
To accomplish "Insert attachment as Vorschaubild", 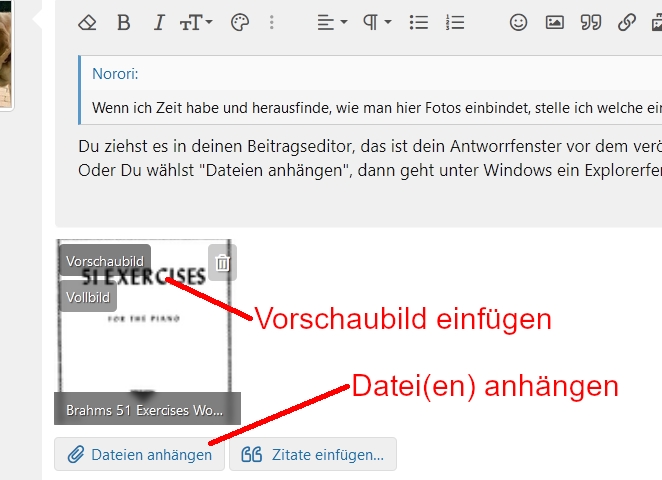I will coord(105,261).
